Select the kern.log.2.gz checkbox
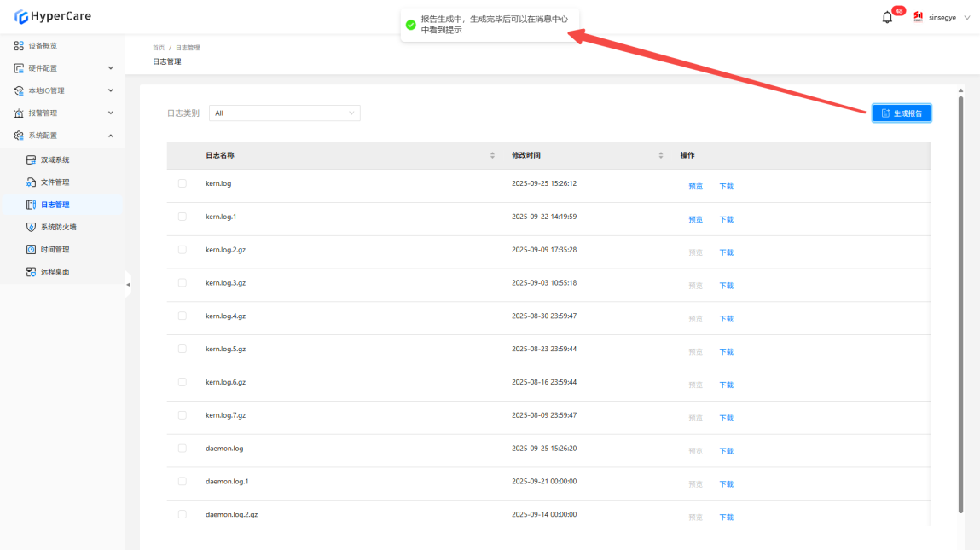The height and width of the screenshot is (550, 980). (182, 250)
